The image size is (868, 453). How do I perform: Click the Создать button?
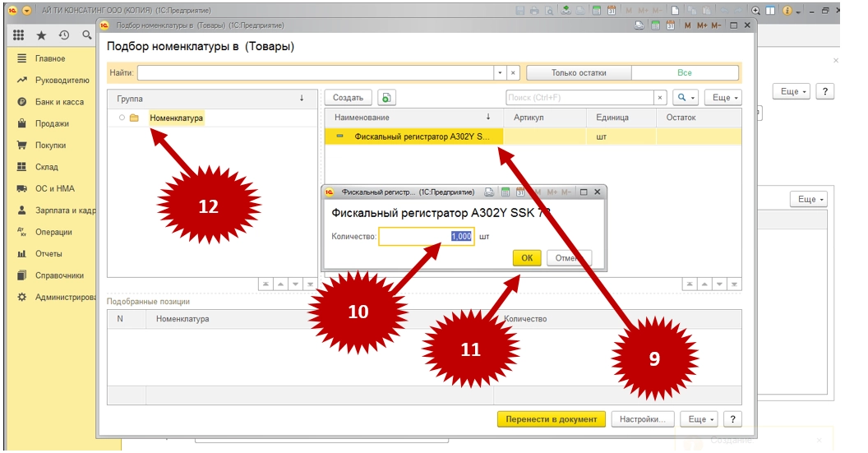(349, 98)
